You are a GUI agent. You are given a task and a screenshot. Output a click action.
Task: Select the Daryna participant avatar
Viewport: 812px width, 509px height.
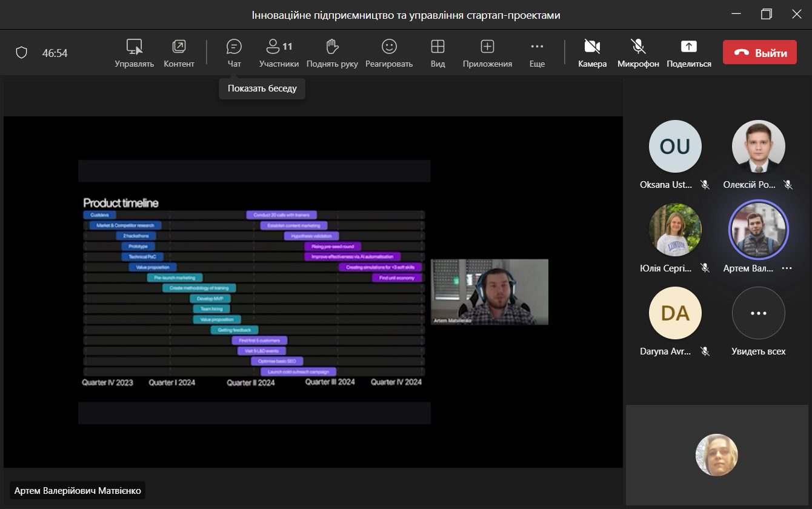(674, 313)
